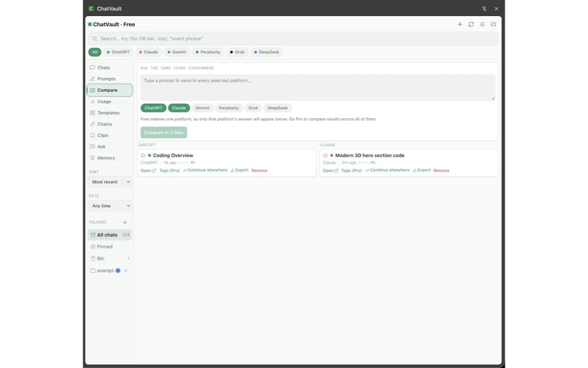This screenshot has height=368, width=588.
Task: Click Continue elsewhere on Coding Overview
Action: pos(205,170)
